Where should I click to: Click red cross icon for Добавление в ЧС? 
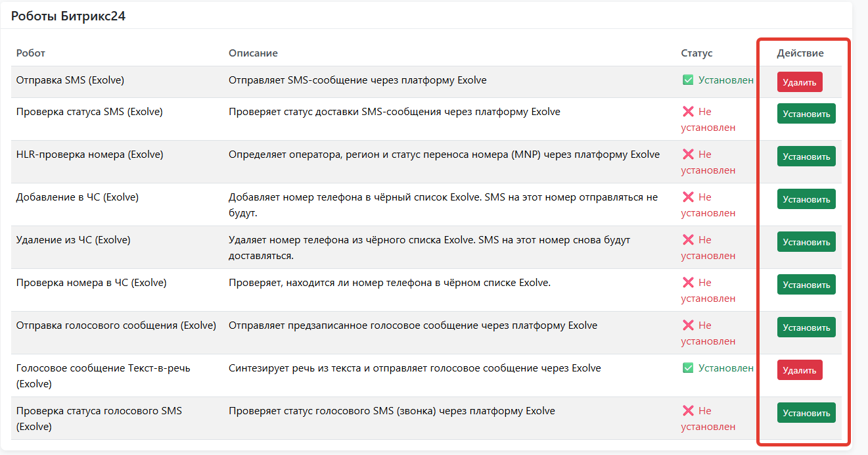(688, 197)
